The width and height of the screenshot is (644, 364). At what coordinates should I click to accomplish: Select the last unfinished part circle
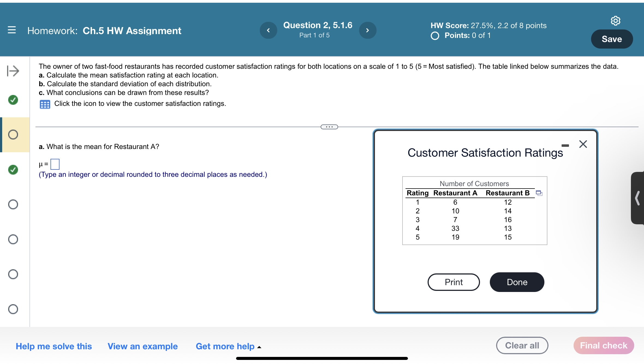(13, 309)
